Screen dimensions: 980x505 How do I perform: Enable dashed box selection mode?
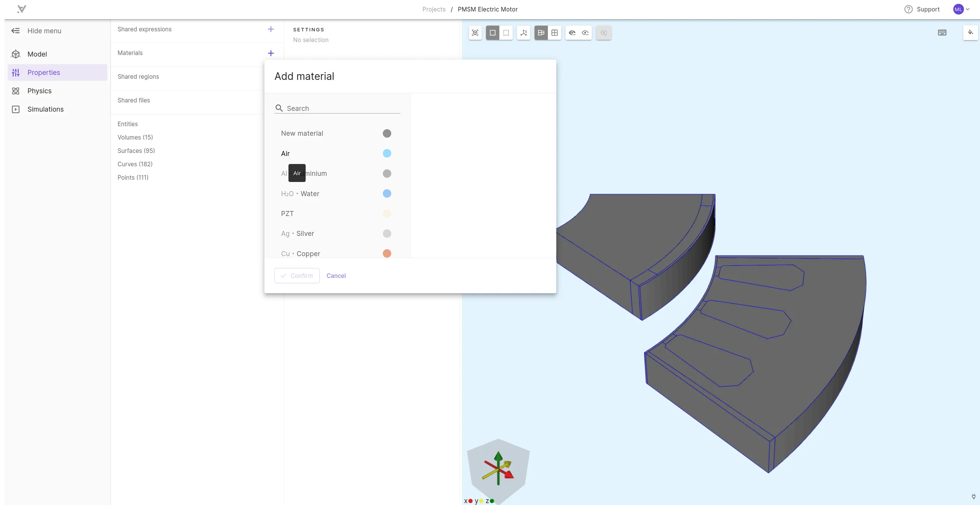(x=506, y=33)
